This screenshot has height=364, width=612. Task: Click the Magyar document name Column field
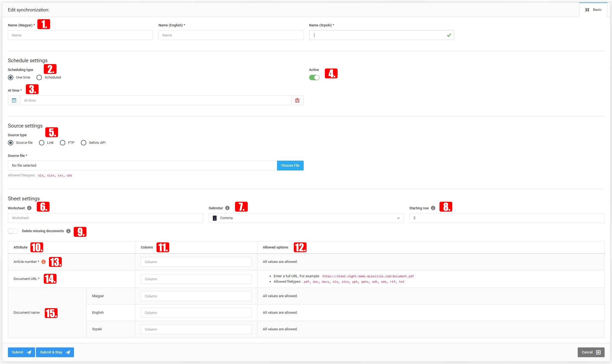[196, 296]
